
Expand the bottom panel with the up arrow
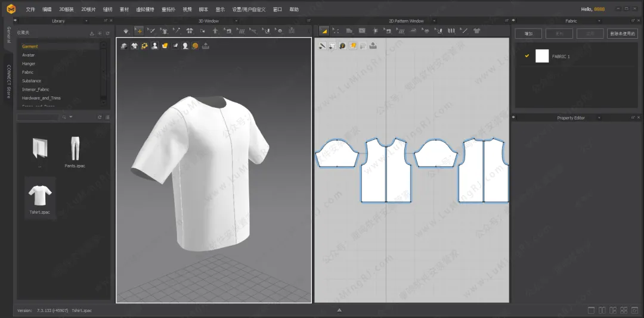[x=339, y=310]
